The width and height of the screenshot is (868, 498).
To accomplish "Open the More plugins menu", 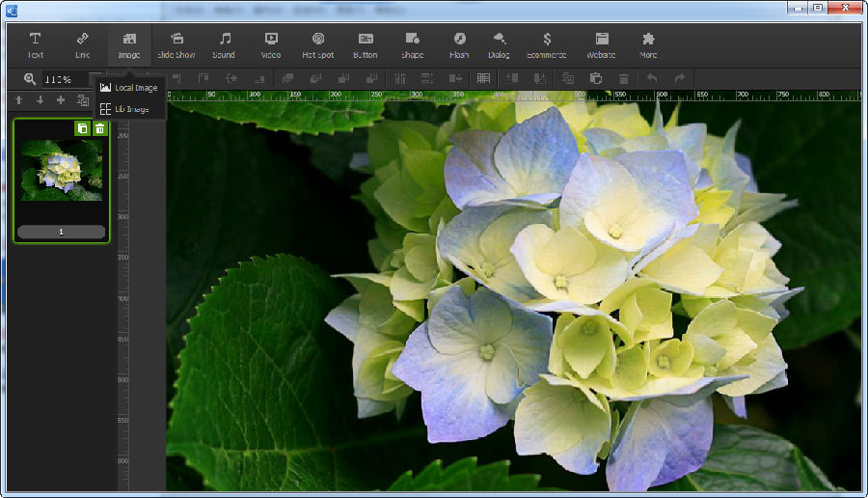I will 648,44.
